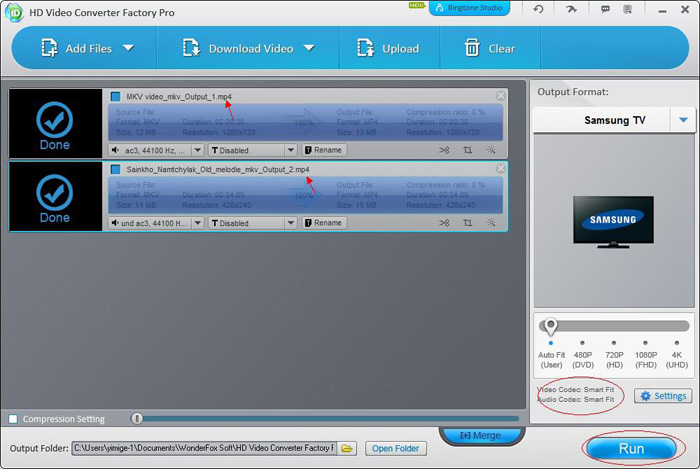The width and height of the screenshot is (700, 469).
Task: Click the Upload button
Action: [388, 48]
